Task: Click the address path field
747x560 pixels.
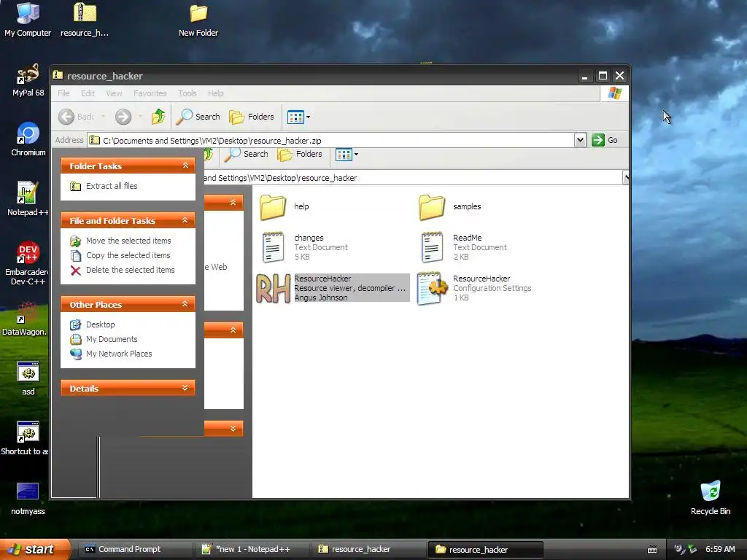Action: coord(330,141)
